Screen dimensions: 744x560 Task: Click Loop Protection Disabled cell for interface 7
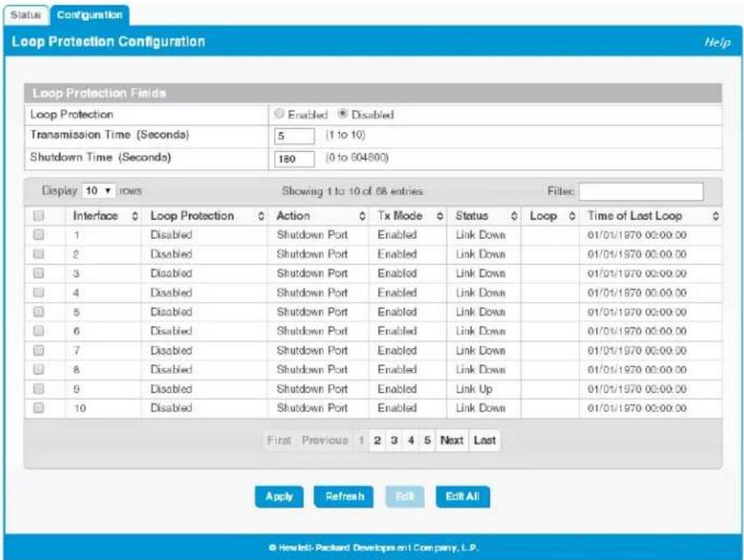point(172,351)
